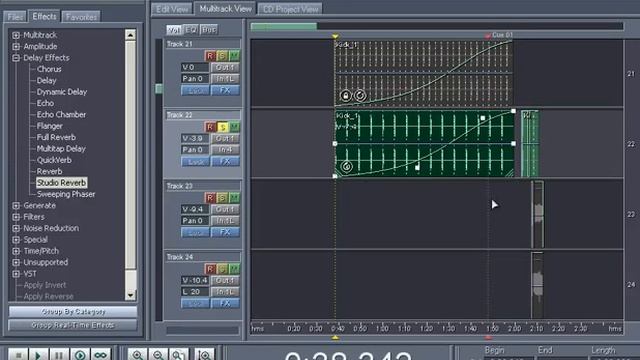Select the envelope point near the Track 22 clip bottom
640x360 pixels.
(x=417, y=167)
